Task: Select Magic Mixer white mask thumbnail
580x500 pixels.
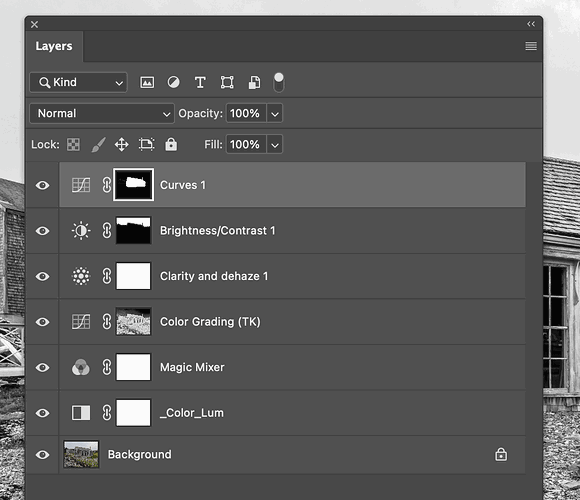Action: point(134,367)
